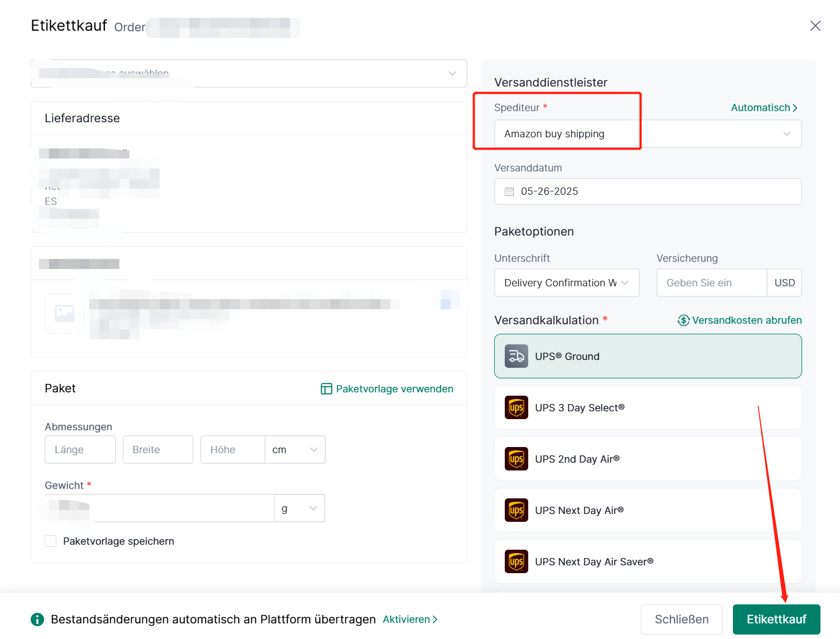Click the UPS Next Day Air logo icon
840x639 pixels.
[516, 510]
